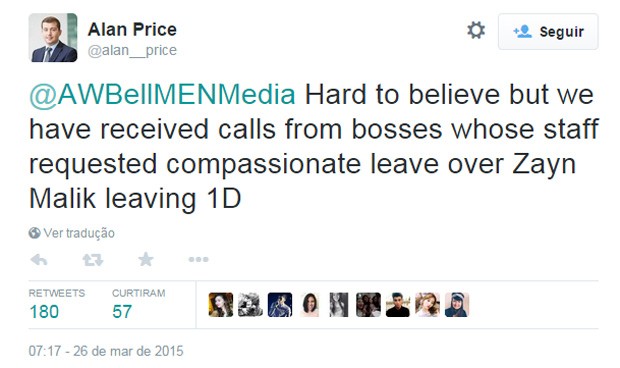
Task: Click the Seguir follow button
Action: pyautogui.click(x=548, y=31)
